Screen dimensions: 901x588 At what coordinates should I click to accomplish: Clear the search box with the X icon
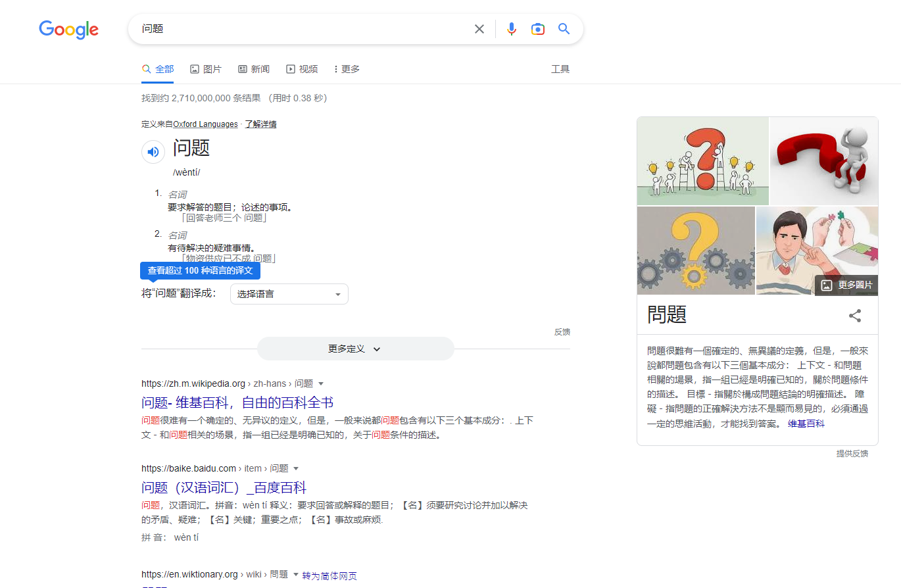click(479, 29)
